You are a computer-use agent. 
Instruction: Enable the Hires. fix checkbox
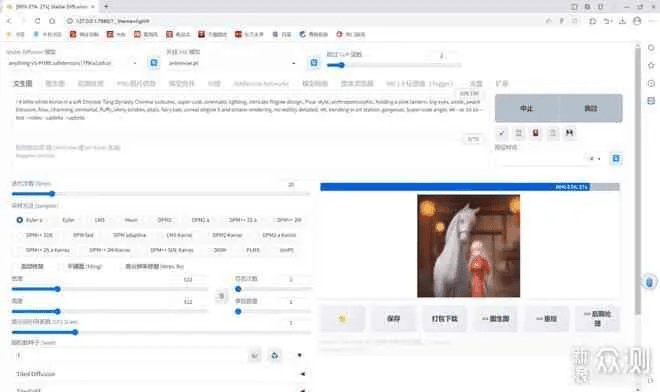152,267
